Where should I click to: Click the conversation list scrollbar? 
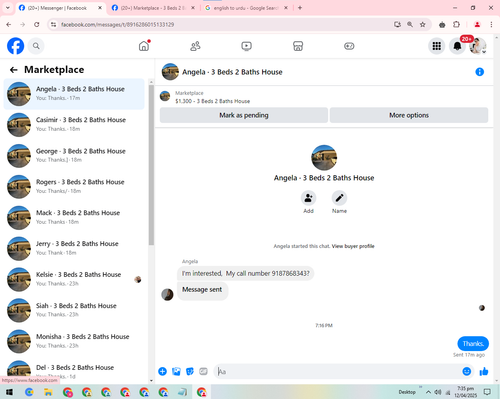click(151, 165)
